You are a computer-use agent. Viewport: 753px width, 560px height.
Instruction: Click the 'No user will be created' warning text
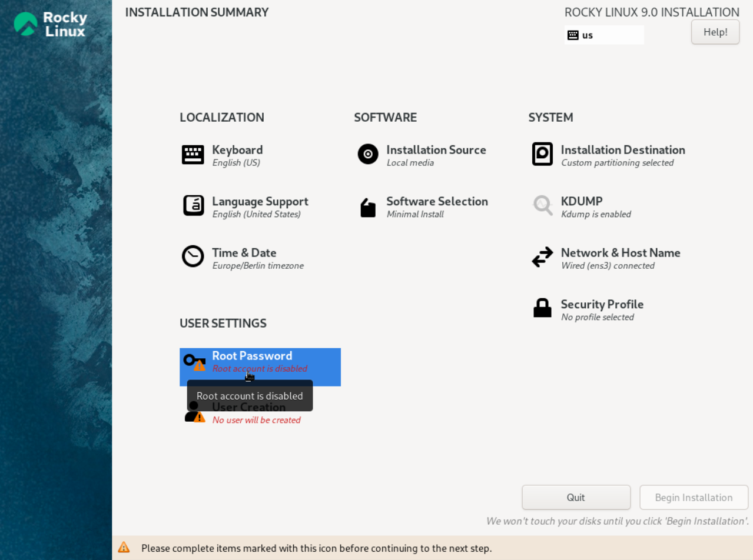tap(256, 421)
